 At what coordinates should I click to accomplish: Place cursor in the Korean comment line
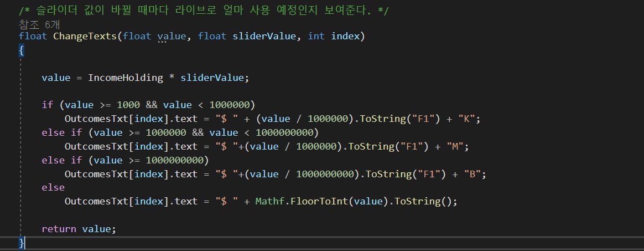[204, 11]
